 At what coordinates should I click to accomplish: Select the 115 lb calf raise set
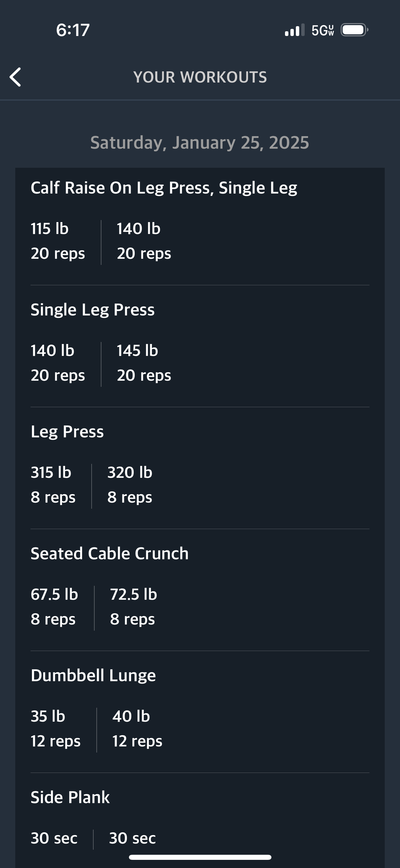tap(58, 241)
